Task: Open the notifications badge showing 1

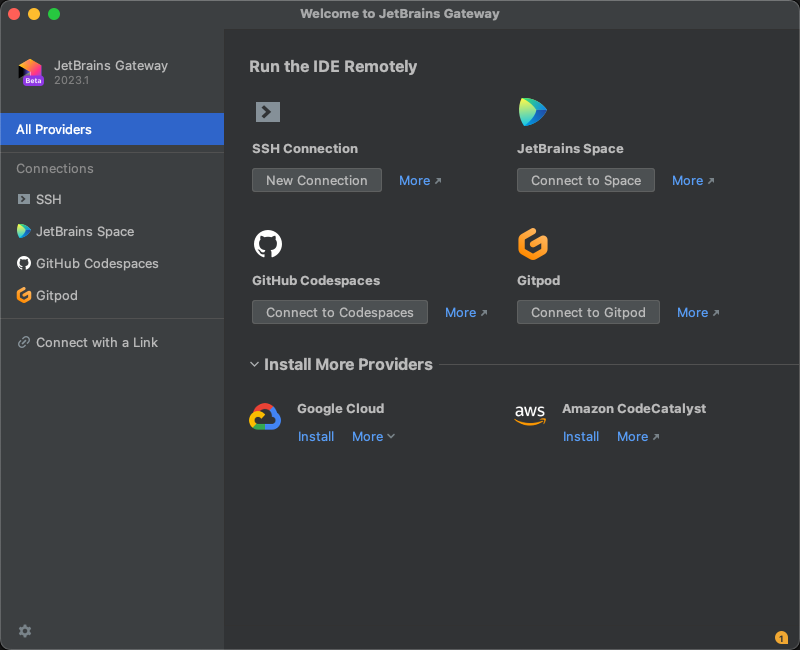Action: pos(781,637)
